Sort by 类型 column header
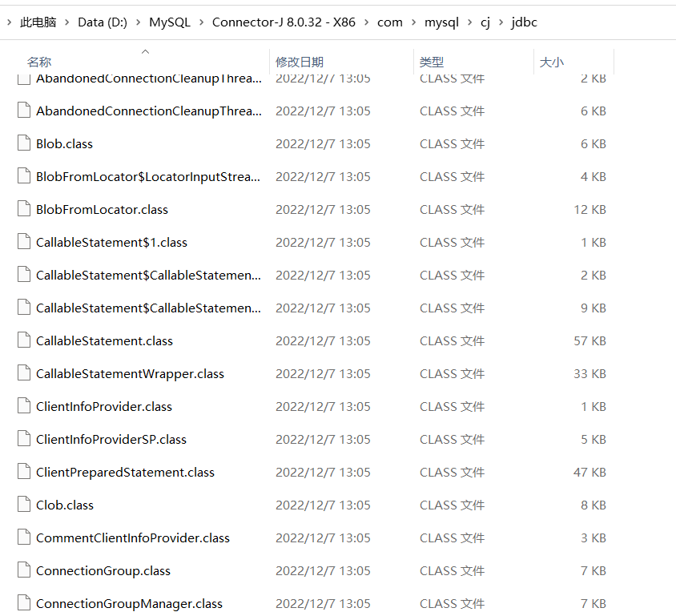Screen dimensions: 676x616 [432, 62]
